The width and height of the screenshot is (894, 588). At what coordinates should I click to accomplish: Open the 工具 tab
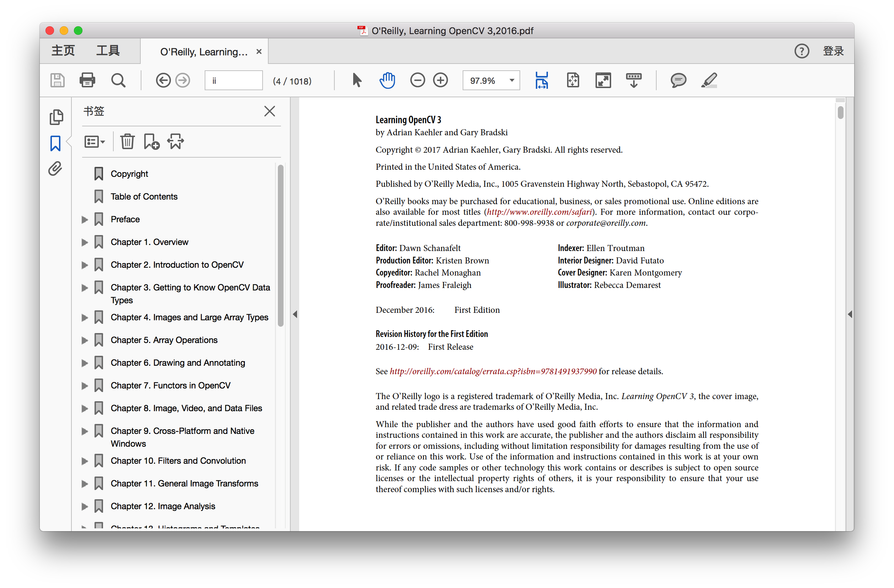coord(108,51)
